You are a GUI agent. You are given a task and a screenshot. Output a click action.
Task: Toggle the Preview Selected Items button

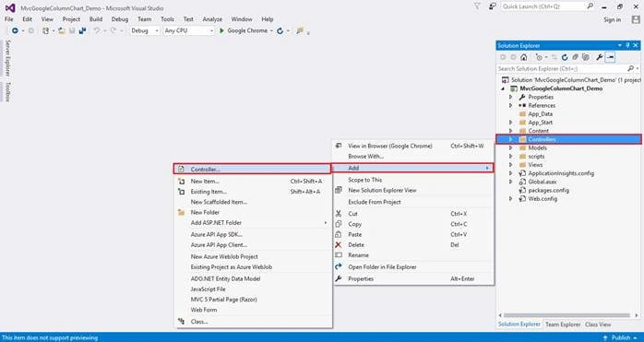[x=610, y=57]
